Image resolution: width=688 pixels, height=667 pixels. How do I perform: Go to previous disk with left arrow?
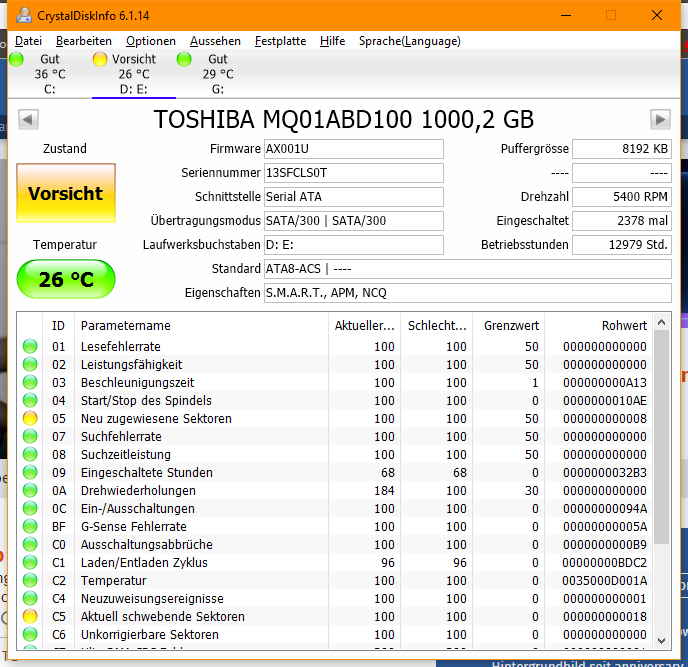click(x=28, y=119)
